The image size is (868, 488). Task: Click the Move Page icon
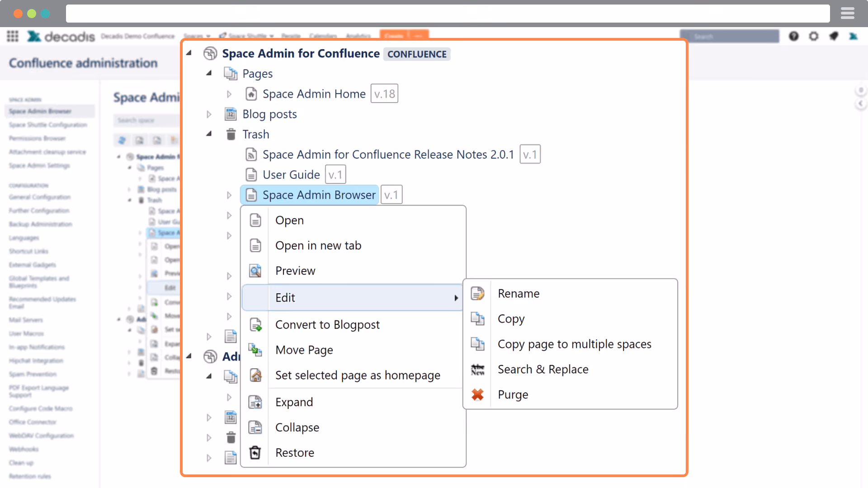tap(255, 350)
